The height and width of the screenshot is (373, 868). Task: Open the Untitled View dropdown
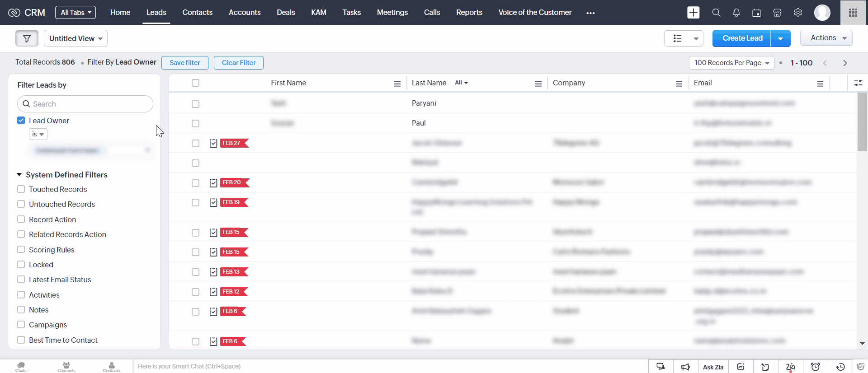(x=75, y=38)
